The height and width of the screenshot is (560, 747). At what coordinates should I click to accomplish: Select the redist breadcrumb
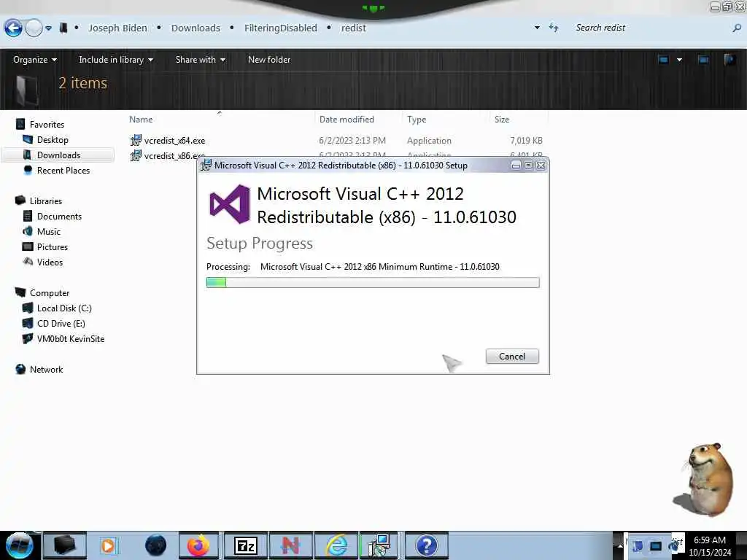(354, 28)
